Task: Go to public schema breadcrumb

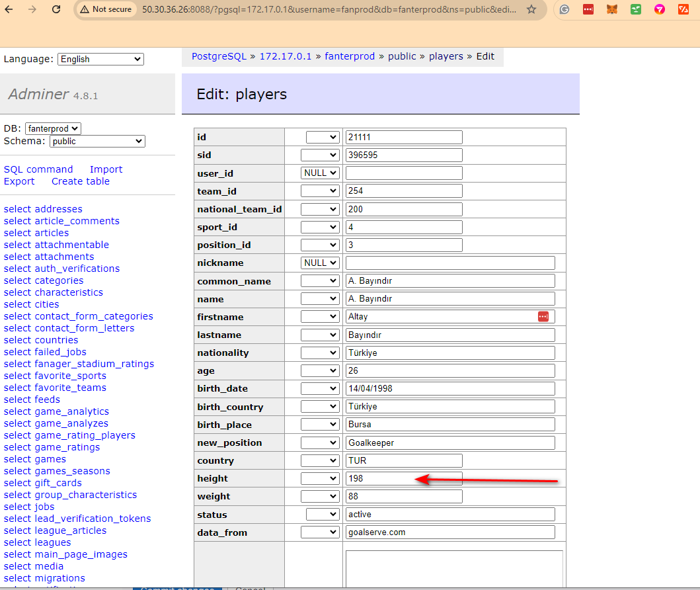Action: point(402,56)
